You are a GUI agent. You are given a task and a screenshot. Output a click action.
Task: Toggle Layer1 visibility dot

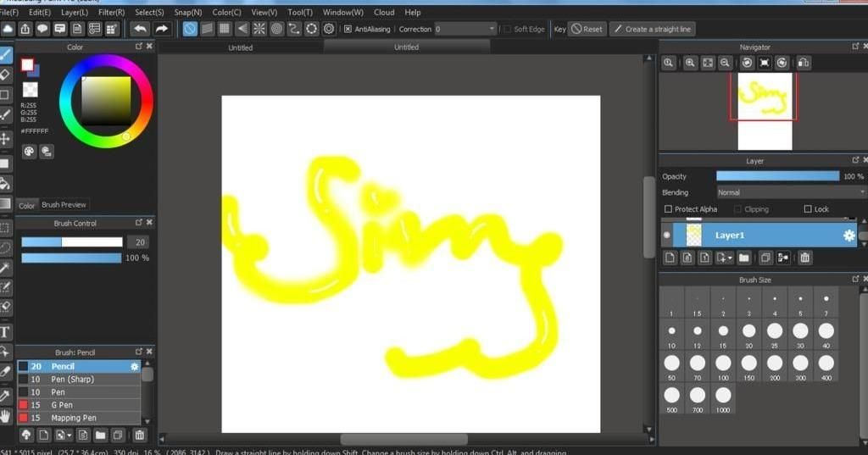[666, 236]
